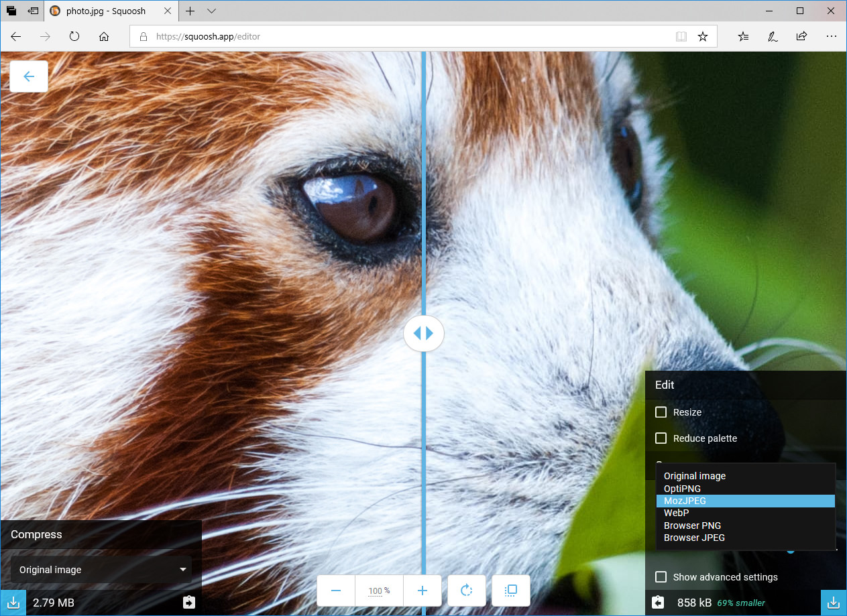847x616 pixels.
Task: Check Show advanced settings
Action: [661, 577]
